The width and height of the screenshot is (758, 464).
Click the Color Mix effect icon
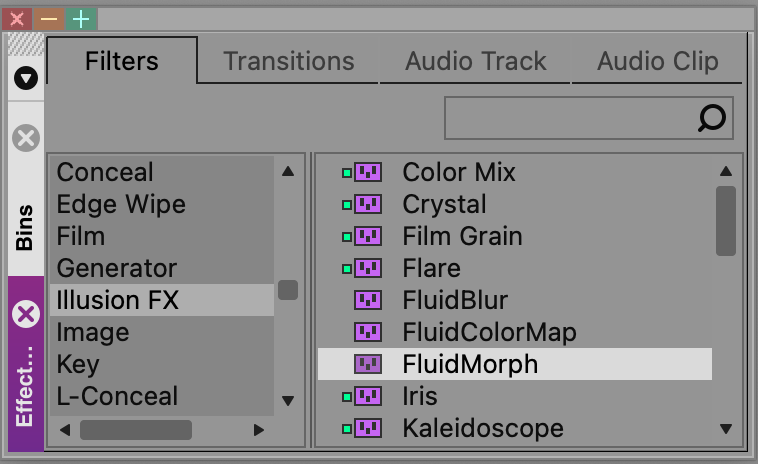click(x=368, y=172)
